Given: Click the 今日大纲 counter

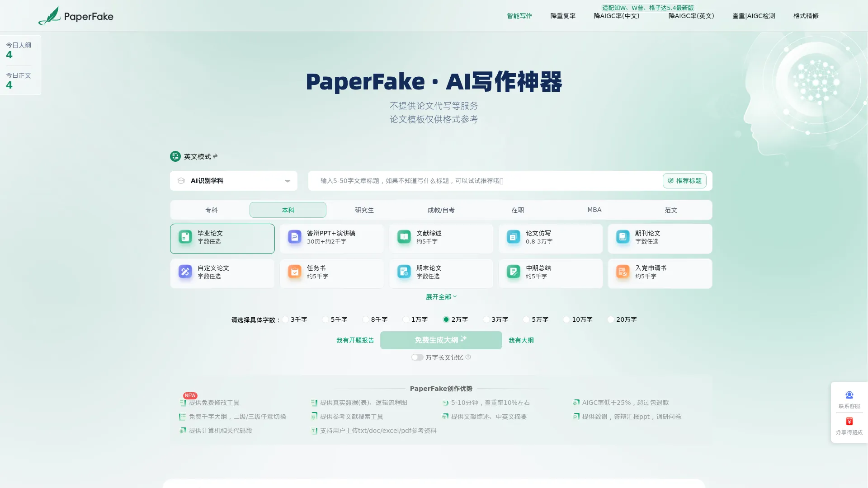Looking at the screenshot, I should tap(19, 50).
